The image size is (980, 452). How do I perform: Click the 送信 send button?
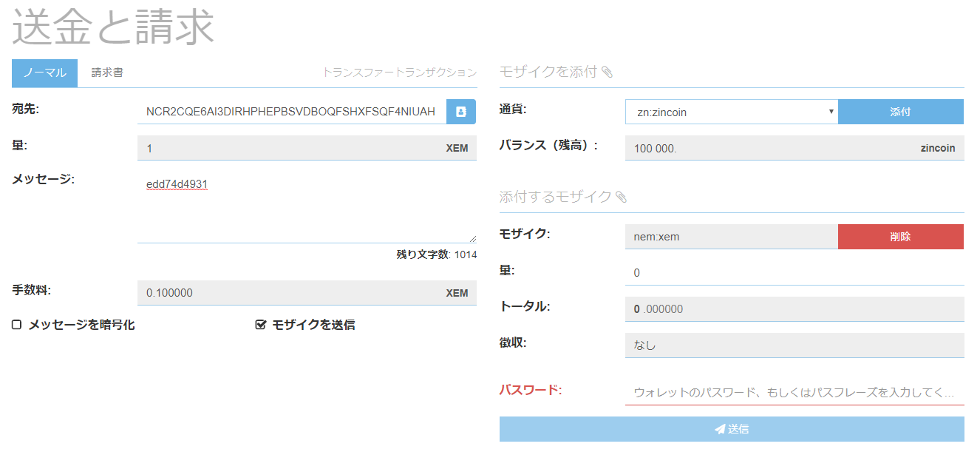click(x=731, y=429)
